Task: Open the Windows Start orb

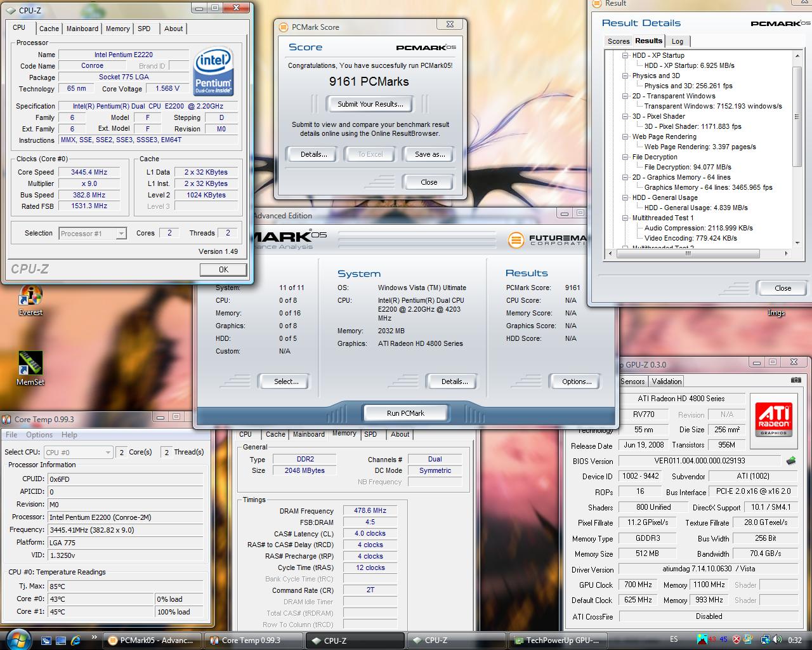Action: 18,639
